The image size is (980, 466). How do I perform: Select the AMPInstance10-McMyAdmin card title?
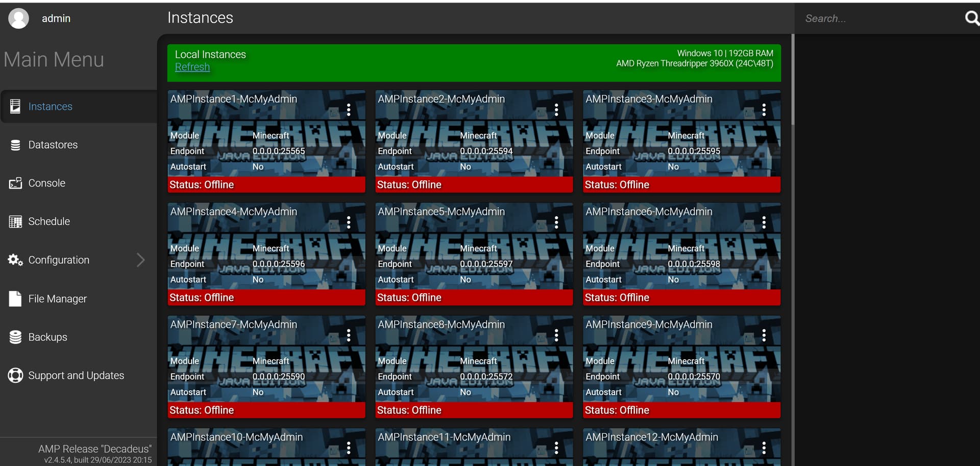[x=237, y=437]
